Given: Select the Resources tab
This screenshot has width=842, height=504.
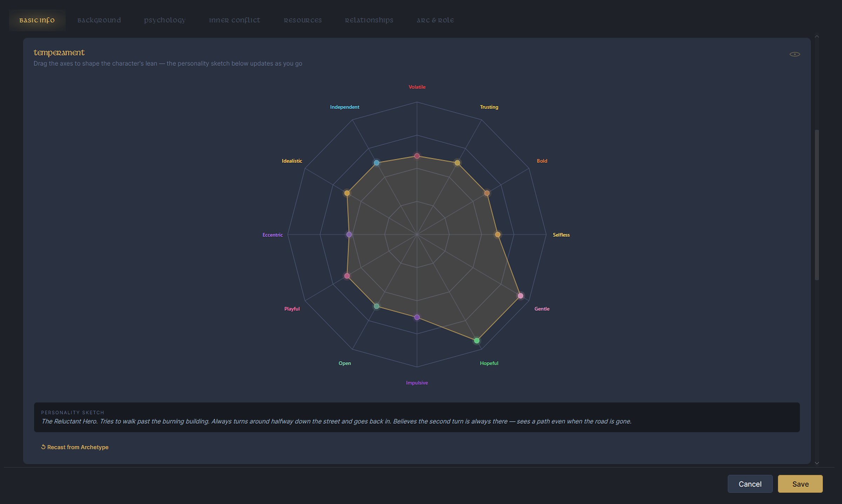Looking at the screenshot, I should point(302,20).
